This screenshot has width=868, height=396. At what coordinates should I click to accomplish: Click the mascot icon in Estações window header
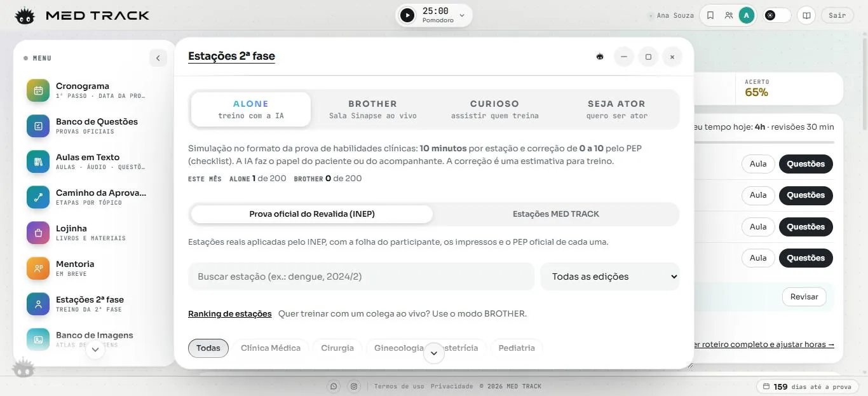coord(600,57)
